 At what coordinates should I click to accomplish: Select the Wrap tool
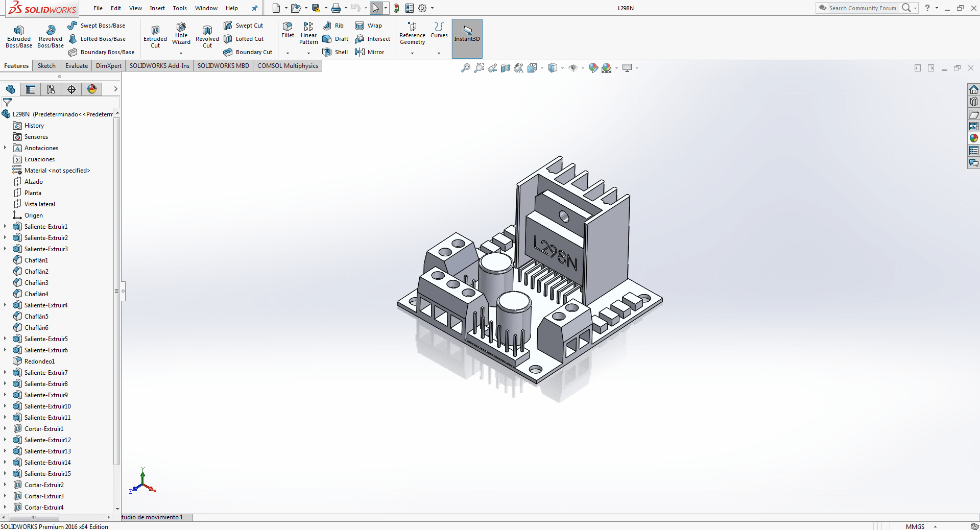tap(368, 26)
